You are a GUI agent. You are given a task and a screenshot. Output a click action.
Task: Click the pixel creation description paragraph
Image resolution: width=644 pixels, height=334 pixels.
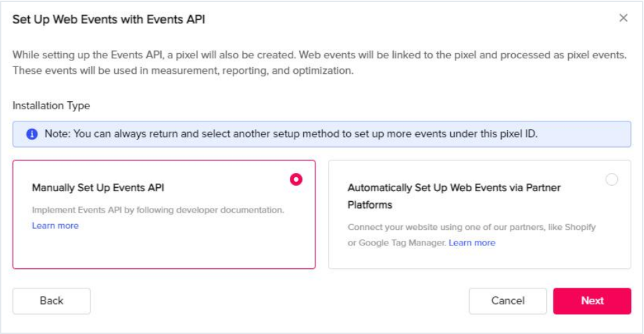click(319, 62)
